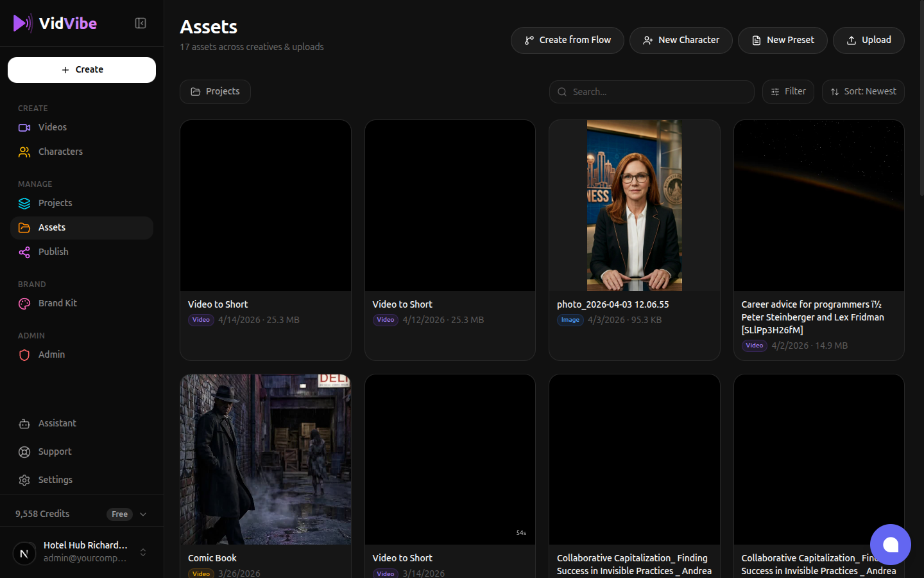Click the account avatar N icon

point(24,553)
